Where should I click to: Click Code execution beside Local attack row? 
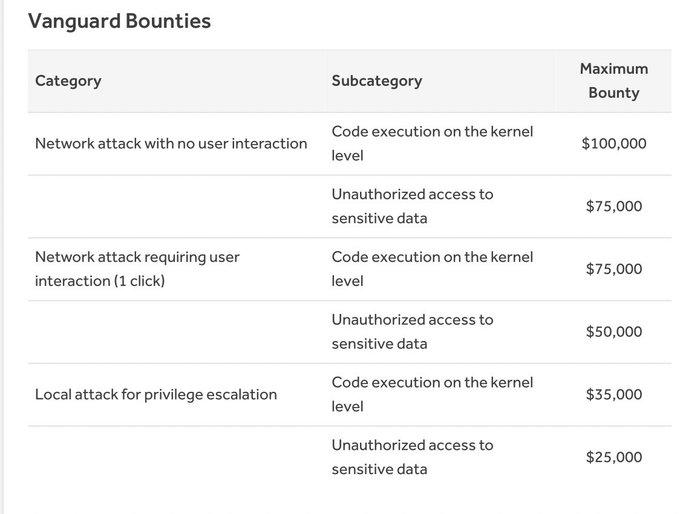click(432, 395)
